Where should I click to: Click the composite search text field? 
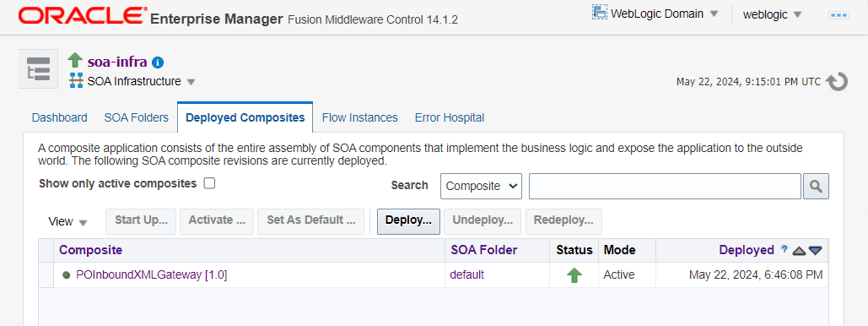tap(665, 186)
